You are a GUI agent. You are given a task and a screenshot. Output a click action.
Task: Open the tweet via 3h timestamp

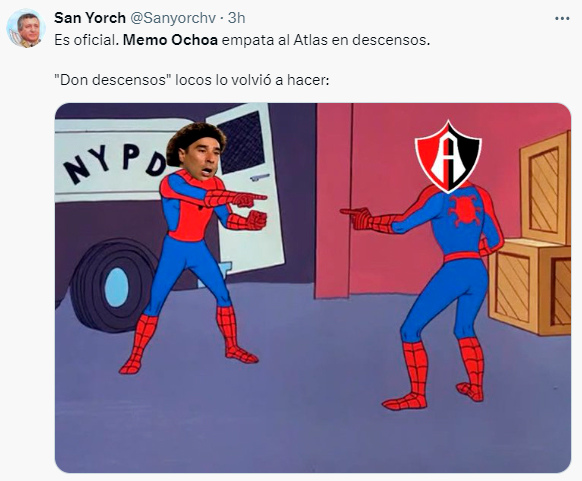[x=236, y=18]
